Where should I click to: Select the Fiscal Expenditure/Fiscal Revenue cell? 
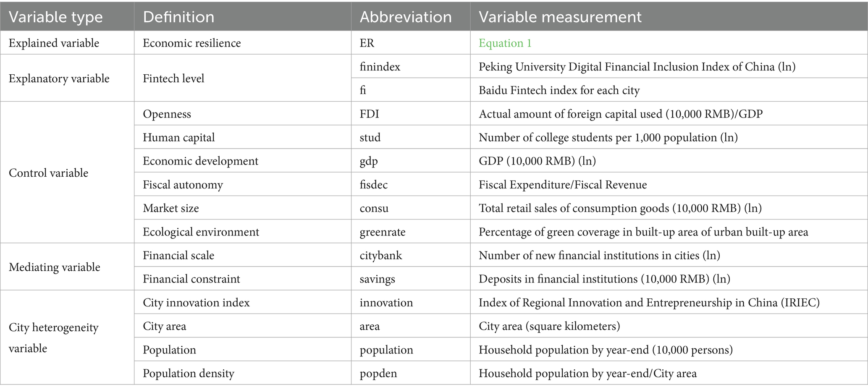[562, 185]
